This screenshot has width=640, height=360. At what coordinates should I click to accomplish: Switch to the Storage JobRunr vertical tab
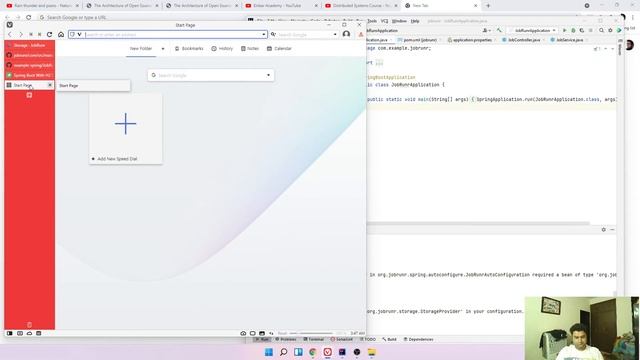(x=29, y=45)
